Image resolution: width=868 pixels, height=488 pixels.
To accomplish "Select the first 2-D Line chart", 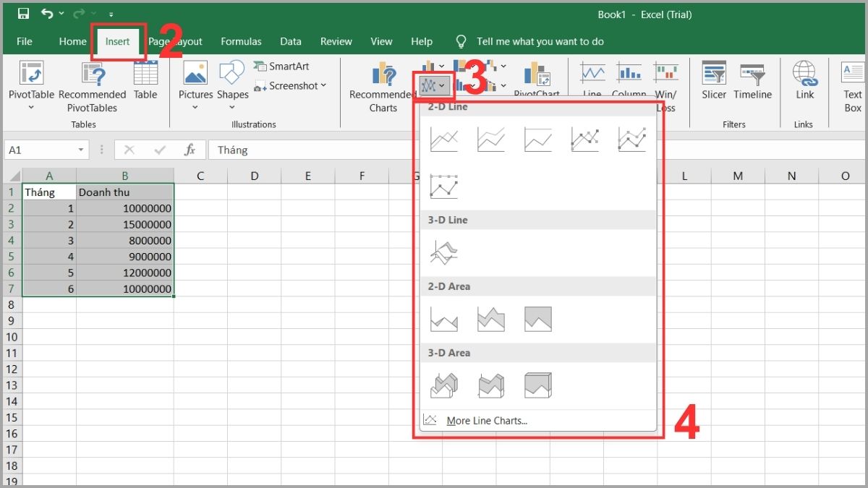I will tap(443, 139).
